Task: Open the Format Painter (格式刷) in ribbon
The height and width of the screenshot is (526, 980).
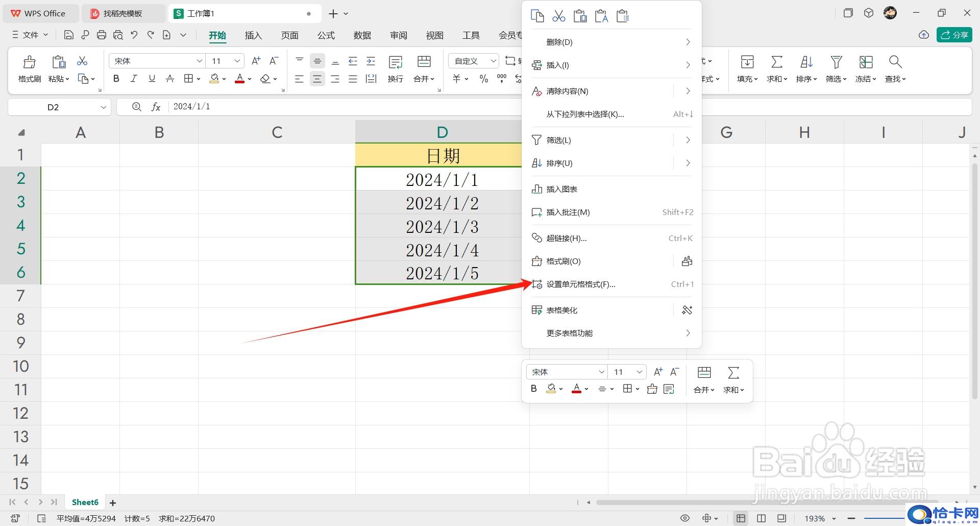Action: click(30, 69)
